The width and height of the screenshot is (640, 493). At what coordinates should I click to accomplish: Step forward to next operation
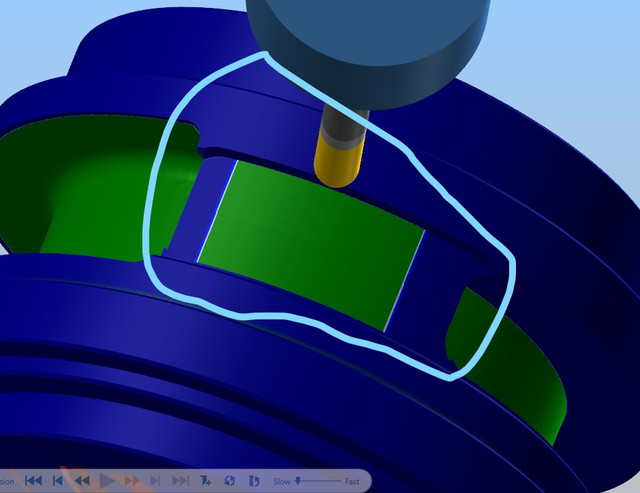(x=155, y=481)
